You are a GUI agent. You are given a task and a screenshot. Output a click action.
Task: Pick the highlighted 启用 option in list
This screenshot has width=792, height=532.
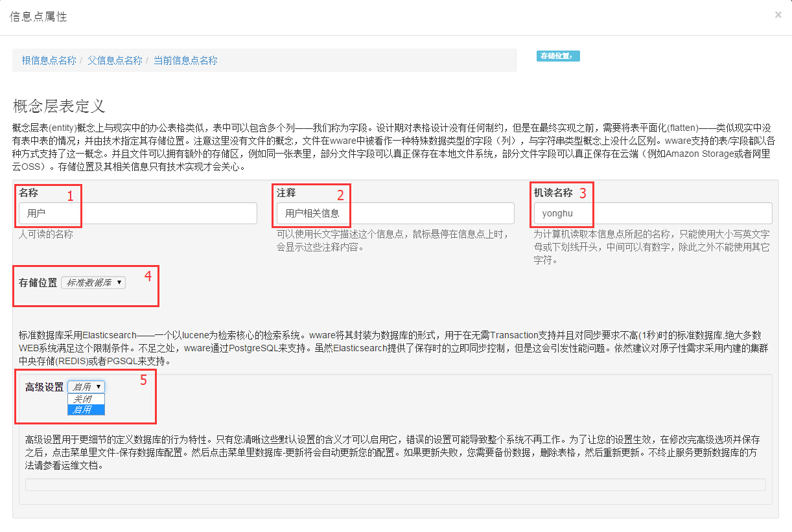pos(86,410)
